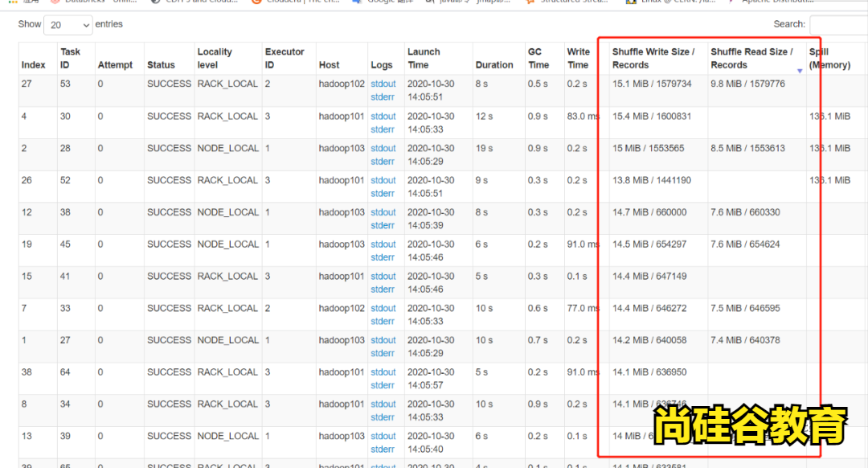Image resolution: width=868 pixels, height=468 pixels.
Task: Open stderr link for Task ID 45
Action: click(383, 258)
